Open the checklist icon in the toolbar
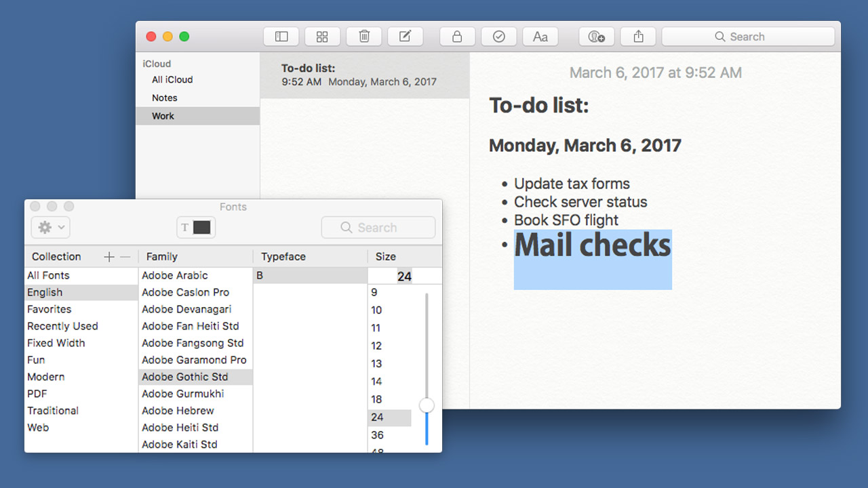868x488 pixels. click(499, 36)
